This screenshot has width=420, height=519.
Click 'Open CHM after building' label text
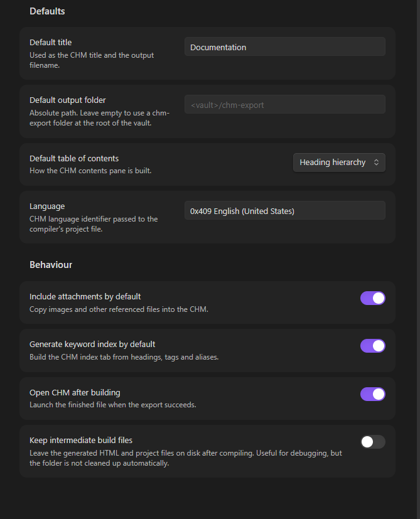tap(75, 393)
